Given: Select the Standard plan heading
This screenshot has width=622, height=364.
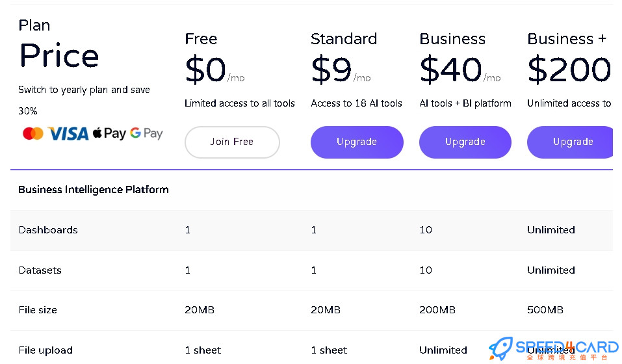Looking at the screenshot, I should point(344,39).
